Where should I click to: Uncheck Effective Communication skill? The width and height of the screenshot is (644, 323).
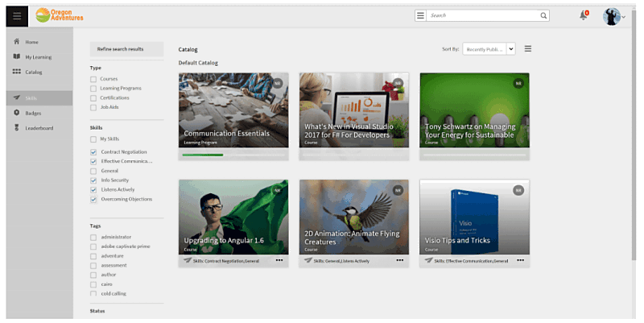[93, 161]
